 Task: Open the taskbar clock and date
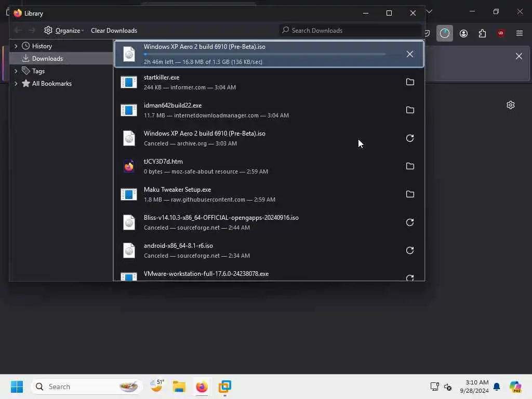click(x=474, y=387)
